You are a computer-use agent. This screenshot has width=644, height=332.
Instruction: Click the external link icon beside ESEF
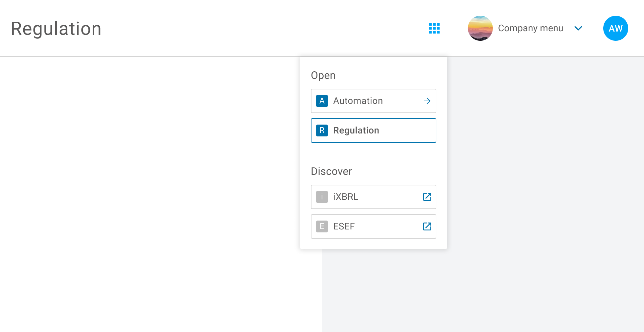427,226
